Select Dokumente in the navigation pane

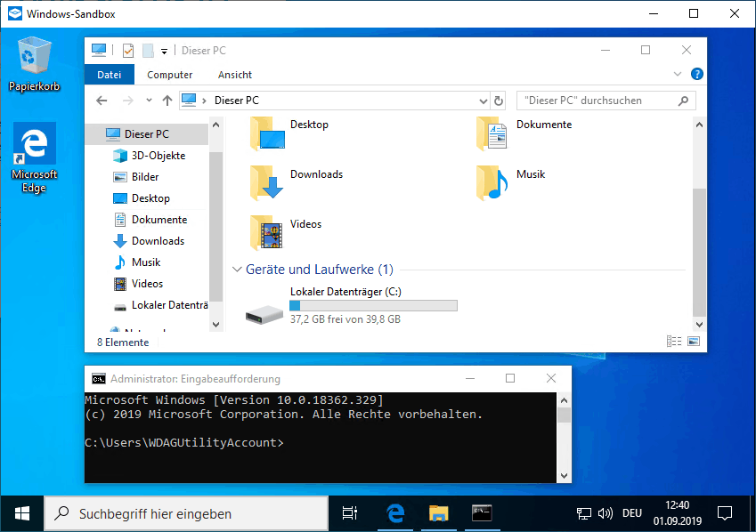coord(159,219)
